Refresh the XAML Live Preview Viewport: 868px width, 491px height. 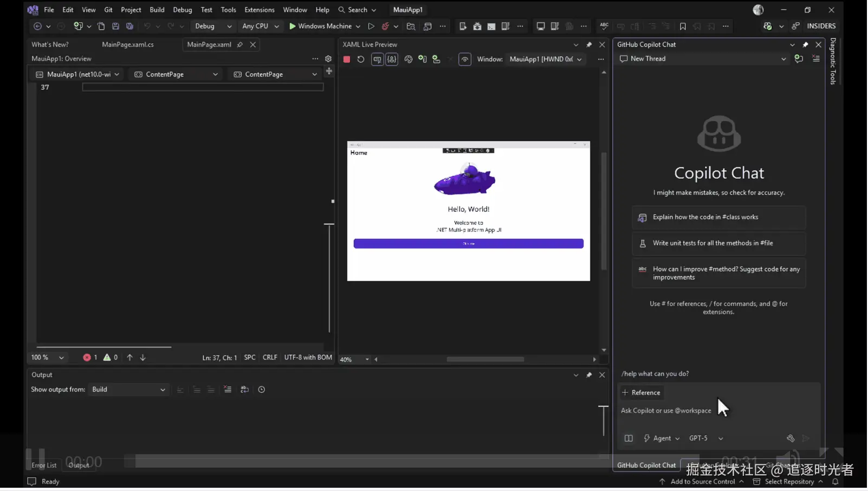coord(361,59)
